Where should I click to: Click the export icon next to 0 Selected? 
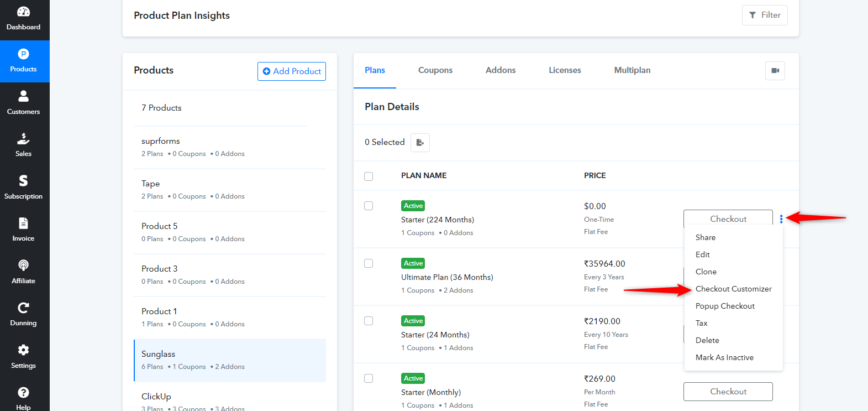[x=420, y=143]
